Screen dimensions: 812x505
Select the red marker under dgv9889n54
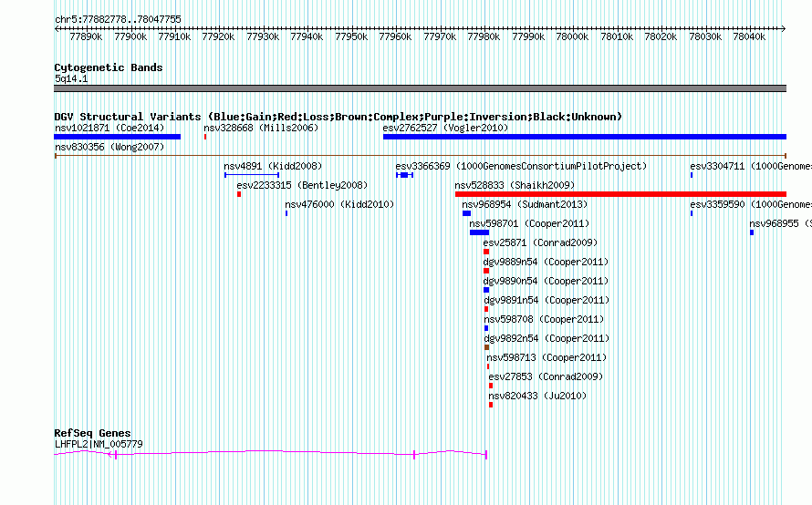[486, 271]
